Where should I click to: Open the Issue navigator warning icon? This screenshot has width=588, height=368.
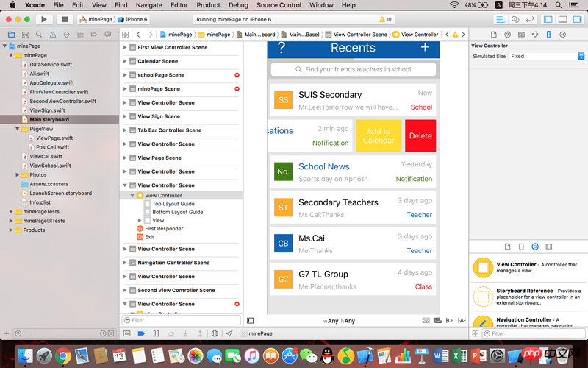[x=53, y=35]
